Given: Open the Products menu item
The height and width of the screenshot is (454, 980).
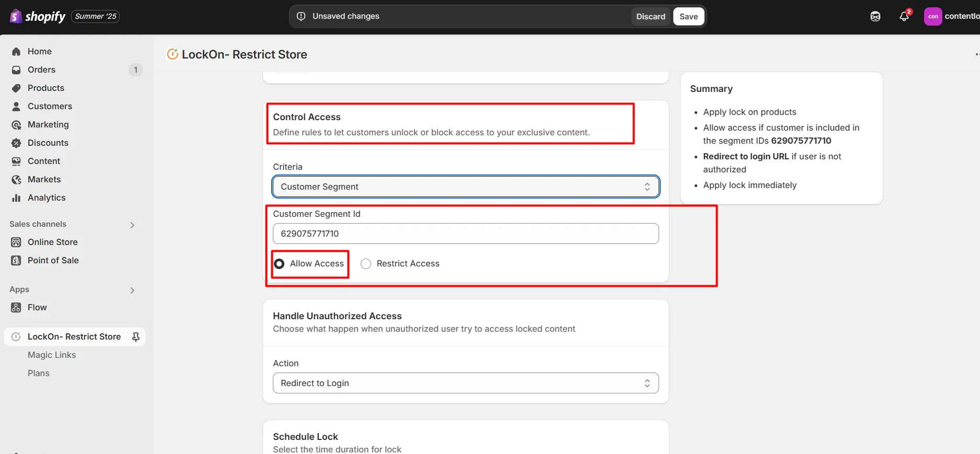Looking at the screenshot, I should (x=46, y=88).
